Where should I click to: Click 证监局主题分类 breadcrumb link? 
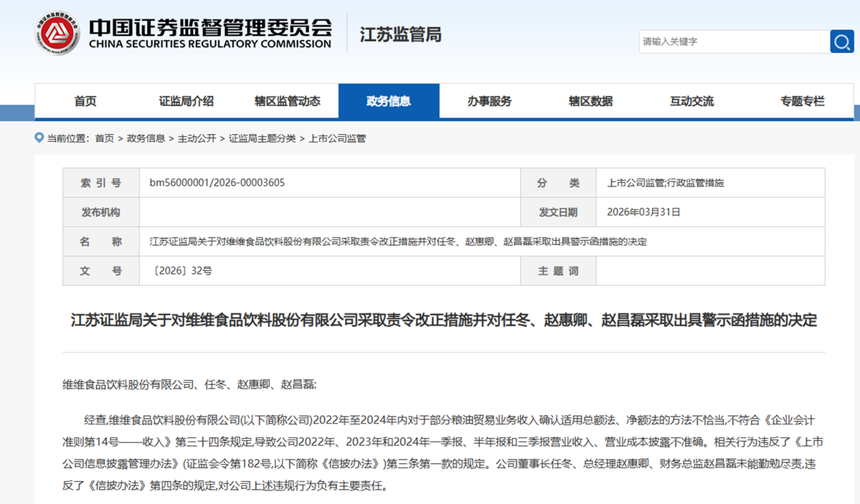click(262, 138)
